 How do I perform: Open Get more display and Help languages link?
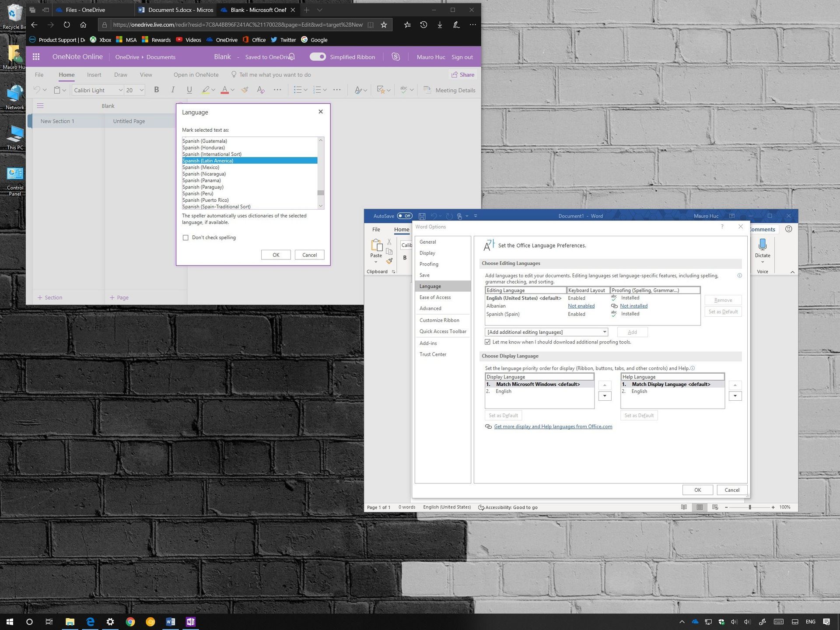pyautogui.click(x=553, y=427)
